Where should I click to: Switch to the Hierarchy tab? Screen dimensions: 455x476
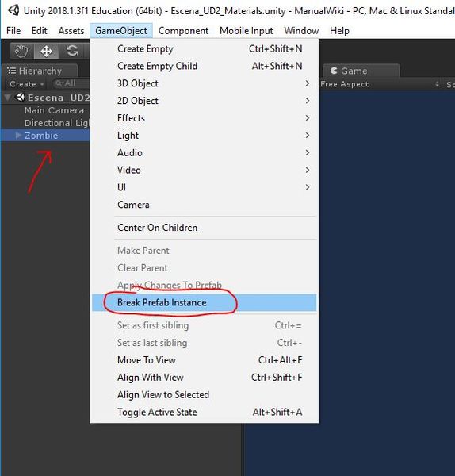pyautogui.click(x=40, y=71)
